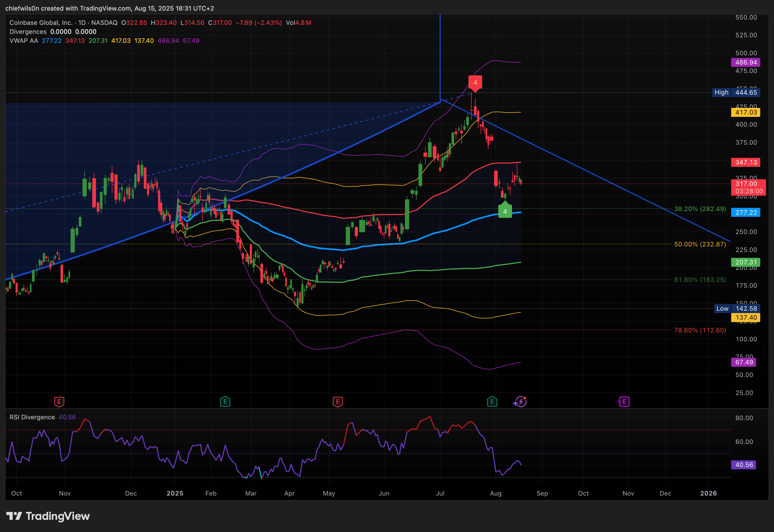Click the High 444.65 price label
The height and width of the screenshot is (532, 774).
click(x=736, y=92)
